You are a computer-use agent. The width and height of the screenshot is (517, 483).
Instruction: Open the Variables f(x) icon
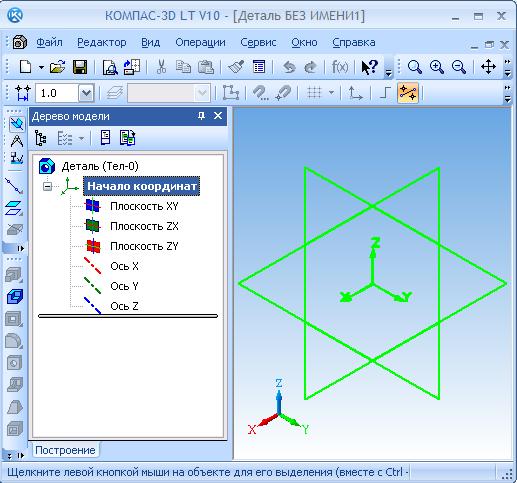point(340,67)
